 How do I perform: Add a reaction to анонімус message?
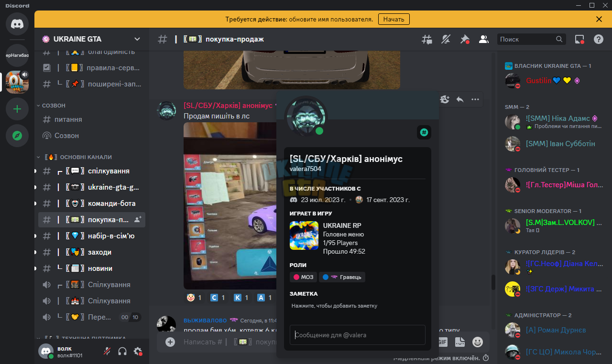(445, 99)
